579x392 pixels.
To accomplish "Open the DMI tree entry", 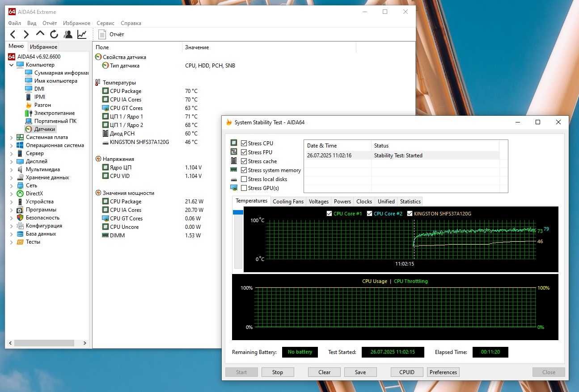I will 39,89.
